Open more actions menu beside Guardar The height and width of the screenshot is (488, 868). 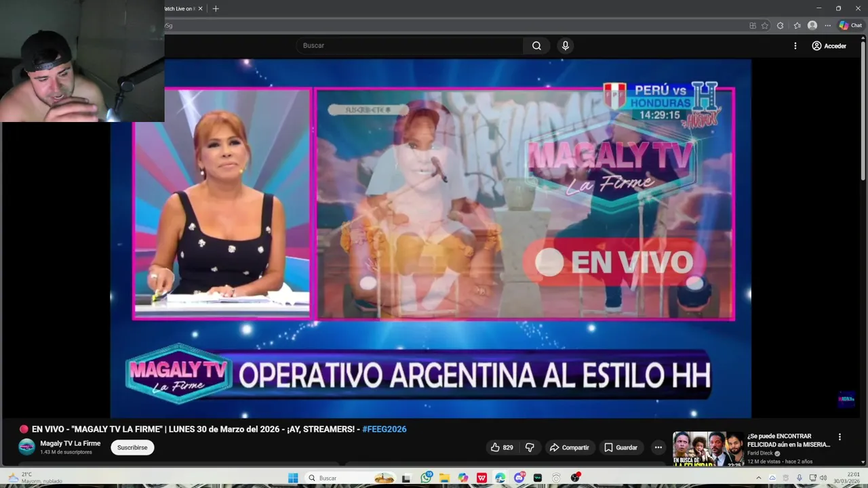(658, 447)
